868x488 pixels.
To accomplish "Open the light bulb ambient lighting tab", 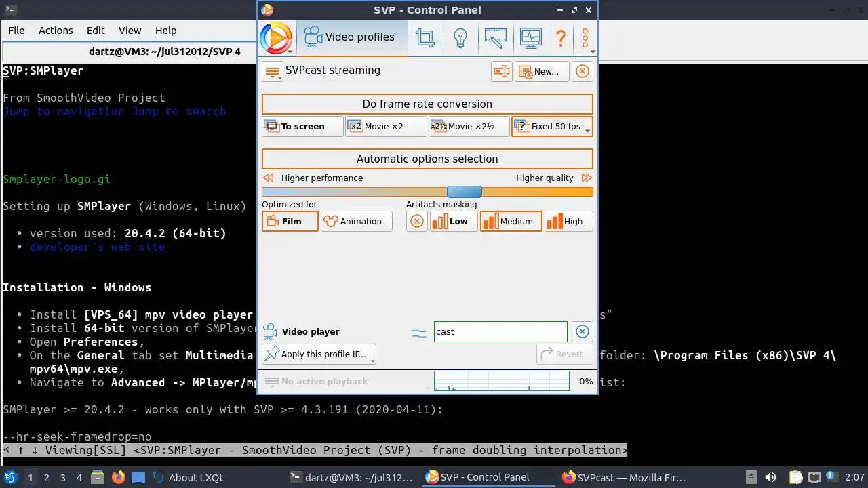I will click(460, 38).
